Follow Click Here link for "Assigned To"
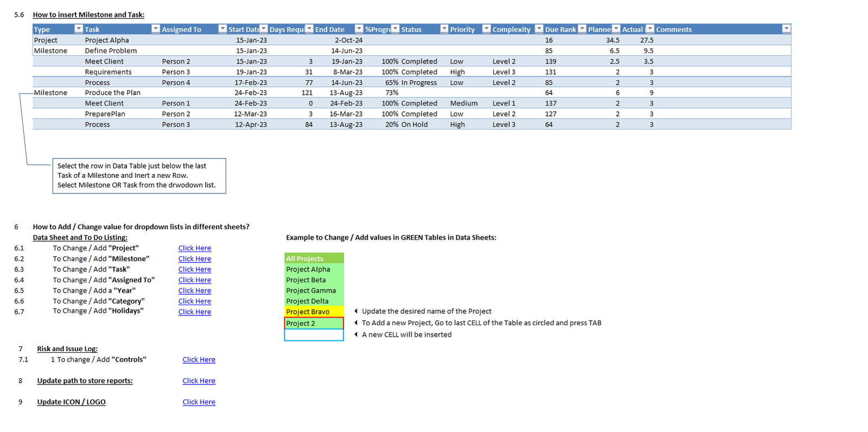 click(x=195, y=280)
